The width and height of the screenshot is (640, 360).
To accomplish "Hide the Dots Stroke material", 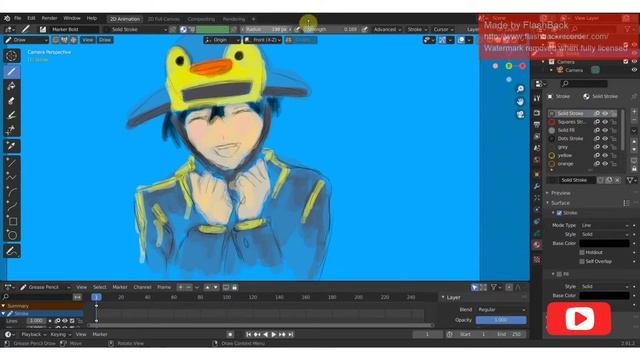I will coord(605,139).
